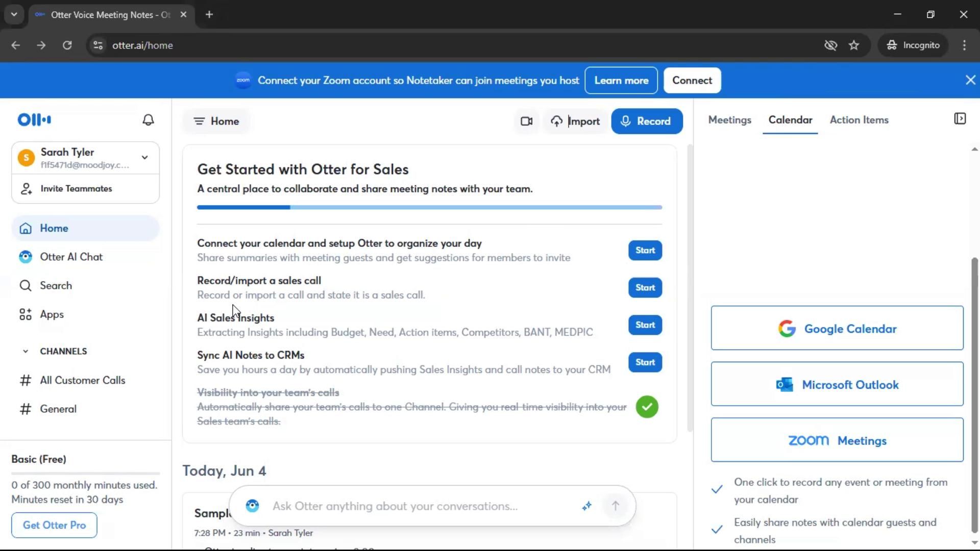Viewport: 980px width, 551px height.
Task: Expand the Sarah Tyler account menu
Action: (145, 158)
